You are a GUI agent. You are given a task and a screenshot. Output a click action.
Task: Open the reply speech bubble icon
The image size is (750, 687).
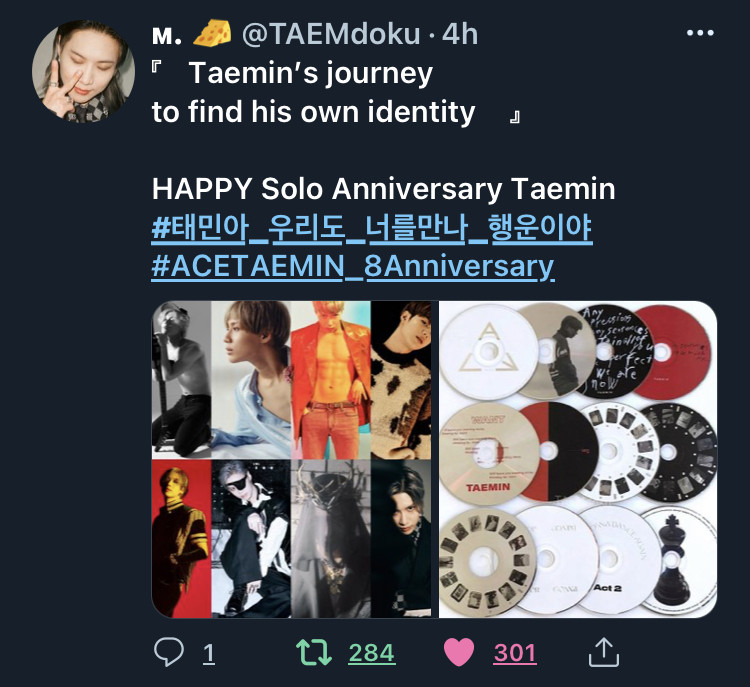[x=168, y=652]
